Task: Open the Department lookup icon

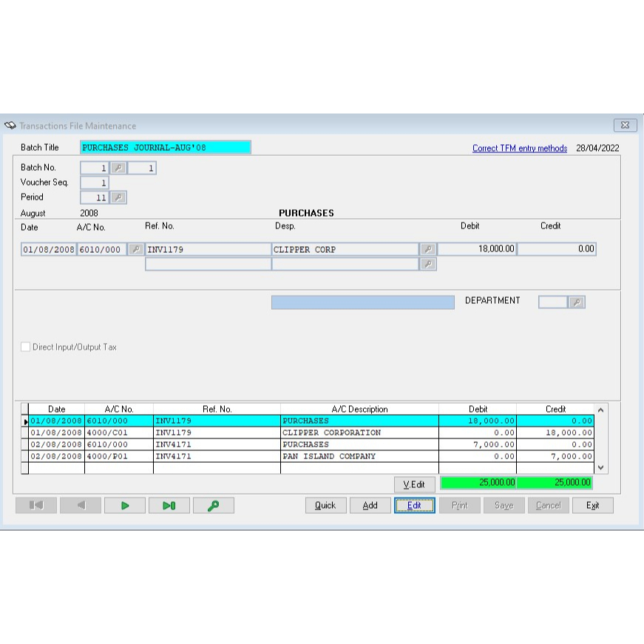Action: [577, 302]
